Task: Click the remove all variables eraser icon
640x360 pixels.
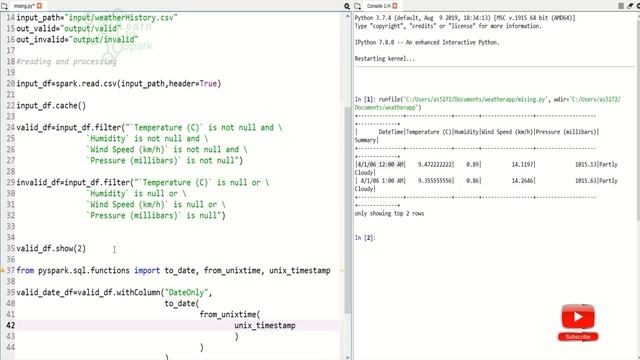Action: pyautogui.click(x=629, y=6)
